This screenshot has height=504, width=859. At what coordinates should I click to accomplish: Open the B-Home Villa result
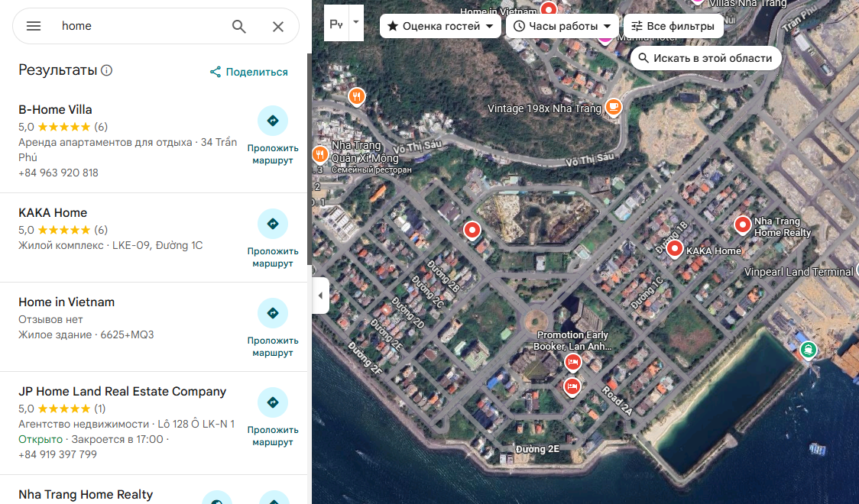tap(55, 109)
